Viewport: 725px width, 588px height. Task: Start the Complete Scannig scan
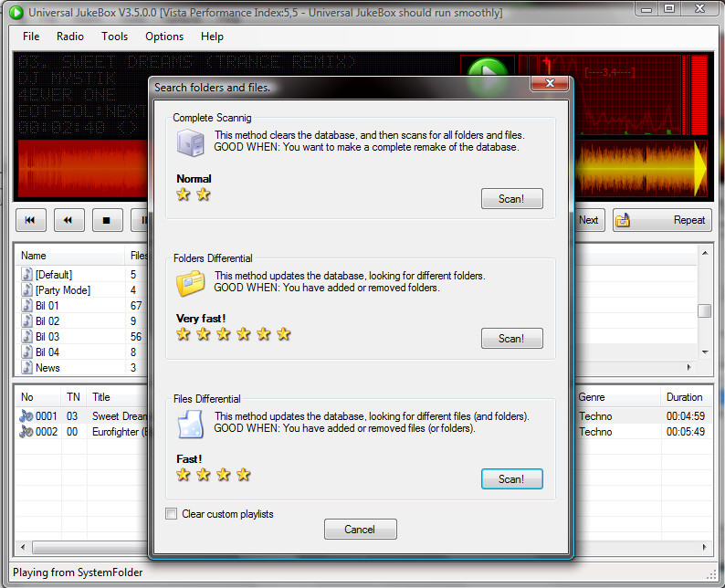(x=512, y=199)
